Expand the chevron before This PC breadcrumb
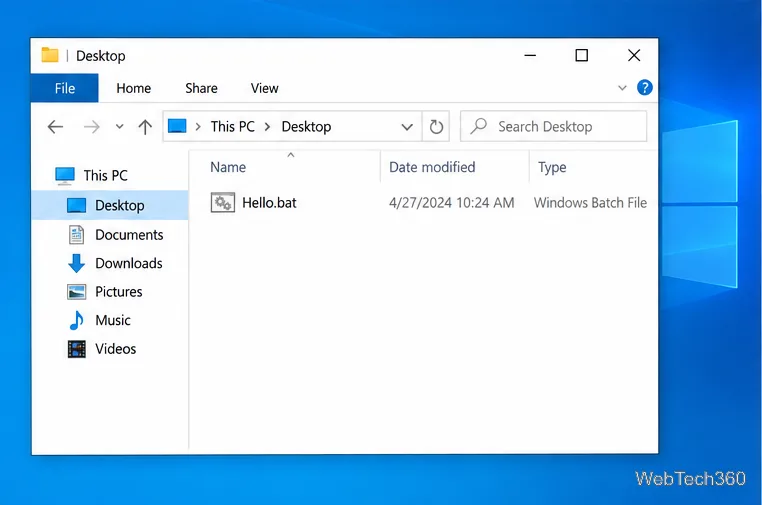Image resolution: width=762 pixels, height=505 pixels. click(x=198, y=127)
